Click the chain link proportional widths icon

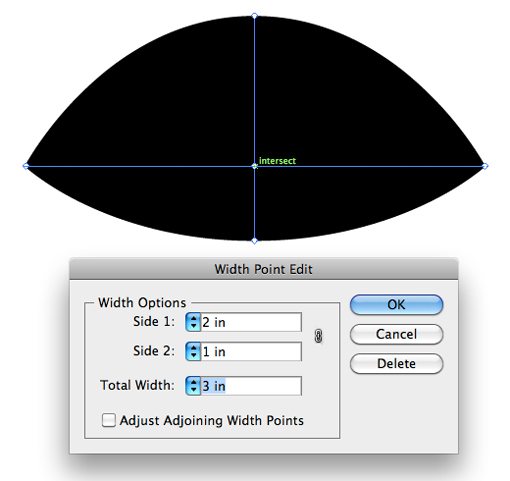[x=318, y=336]
